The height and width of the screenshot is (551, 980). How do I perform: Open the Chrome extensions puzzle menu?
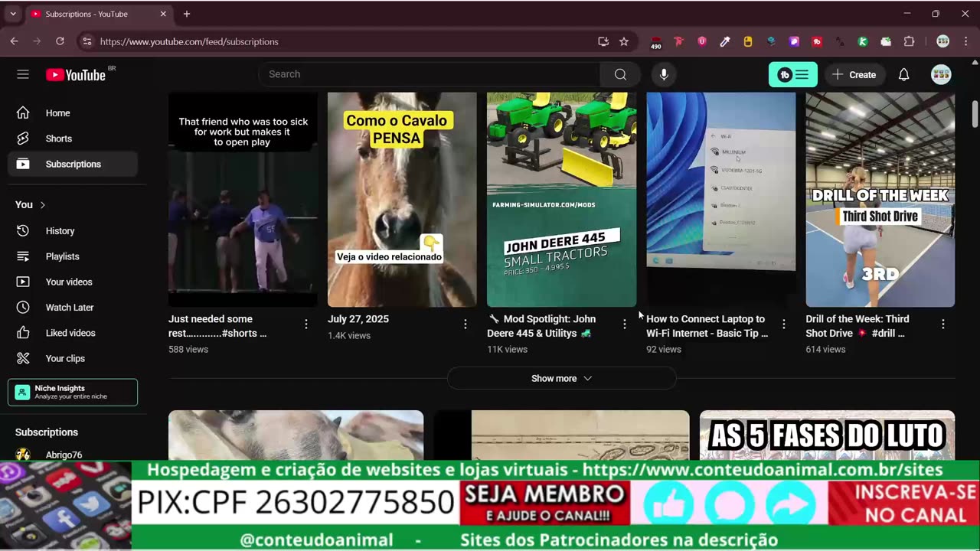tap(910, 41)
